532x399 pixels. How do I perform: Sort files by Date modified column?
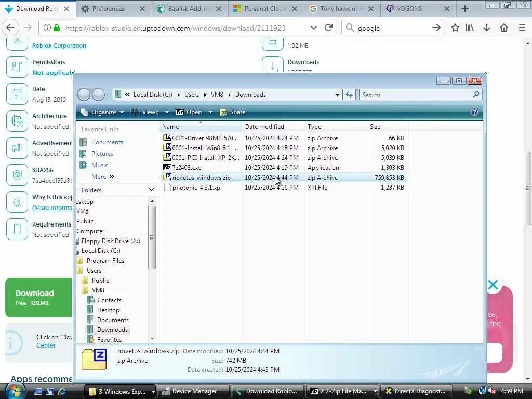tap(273, 127)
